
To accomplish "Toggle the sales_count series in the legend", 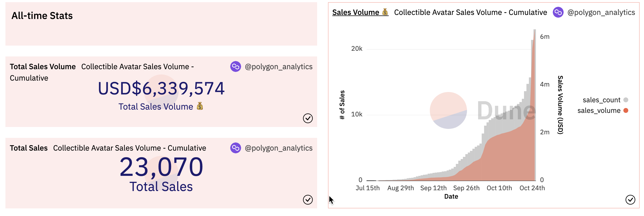I will (602, 100).
